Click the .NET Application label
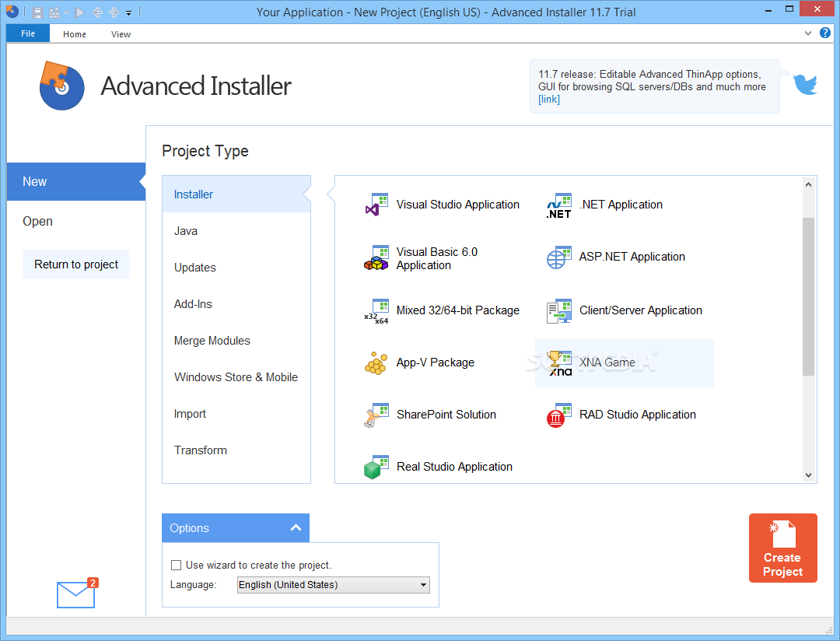Screen dimensions: 840x641 pyautogui.click(x=621, y=205)
